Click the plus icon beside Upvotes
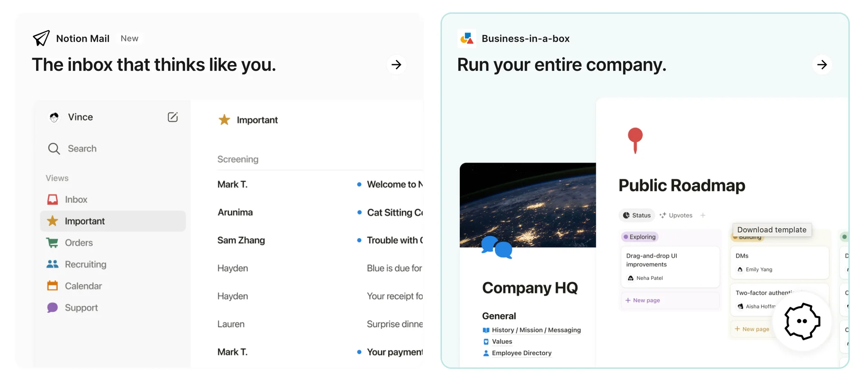The image size is (868, 385). click(703, 216)
